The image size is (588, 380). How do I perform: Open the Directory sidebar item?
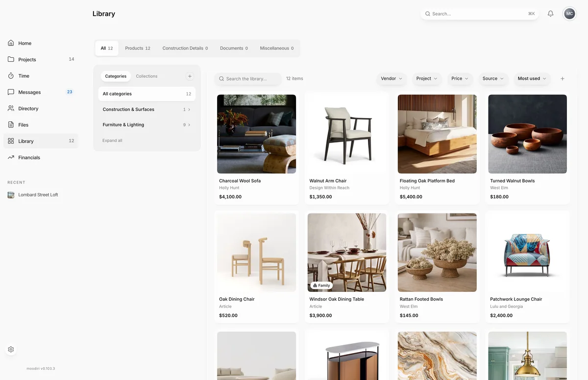point(41,108)
